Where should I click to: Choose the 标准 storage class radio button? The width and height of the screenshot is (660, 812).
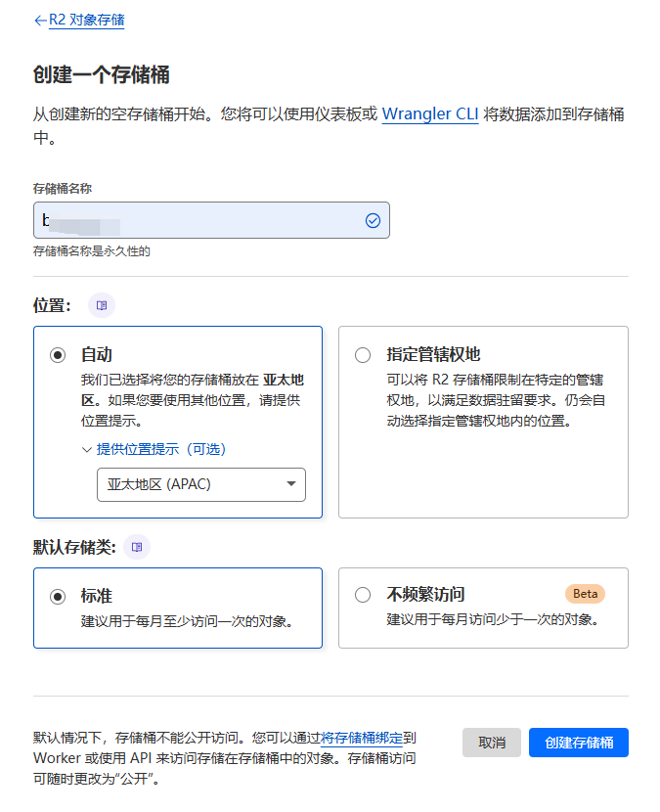pyautogui.click(x=58, y=595)
